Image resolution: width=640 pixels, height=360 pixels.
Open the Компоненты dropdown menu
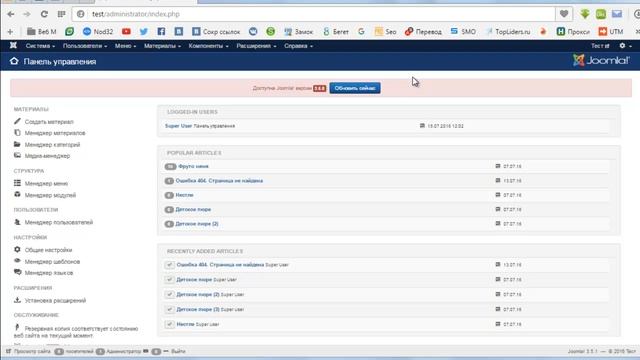[x=208, y=46]
